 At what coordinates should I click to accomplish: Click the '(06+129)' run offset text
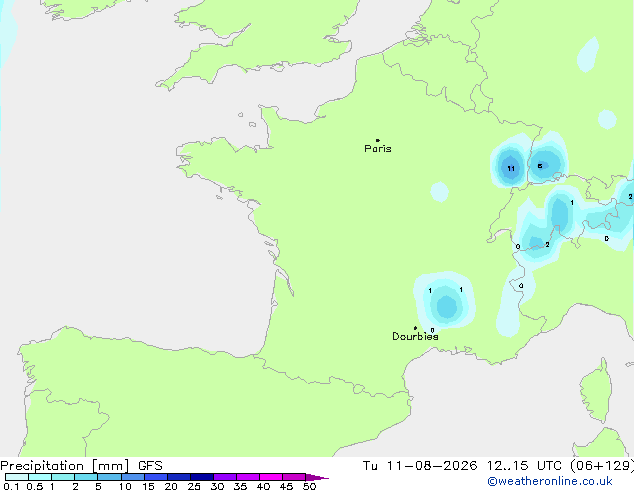click(x=602, y=466)
